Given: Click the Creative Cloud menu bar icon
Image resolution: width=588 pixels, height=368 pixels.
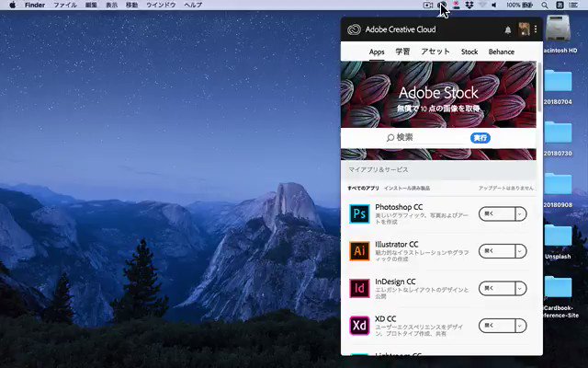Looking at the screenshot, I should click(443, 5).
